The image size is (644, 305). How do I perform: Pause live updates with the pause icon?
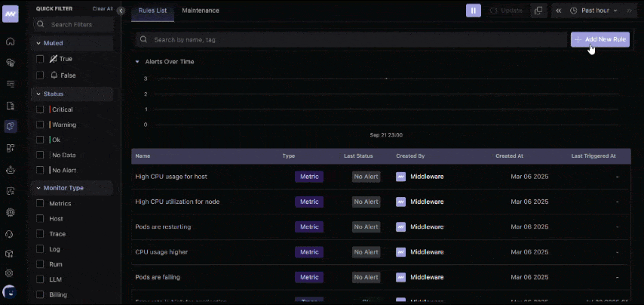(473, 11)
